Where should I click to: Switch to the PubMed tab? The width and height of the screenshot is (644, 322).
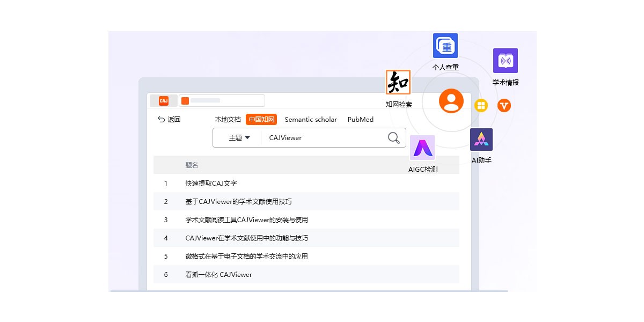[361, 120]
